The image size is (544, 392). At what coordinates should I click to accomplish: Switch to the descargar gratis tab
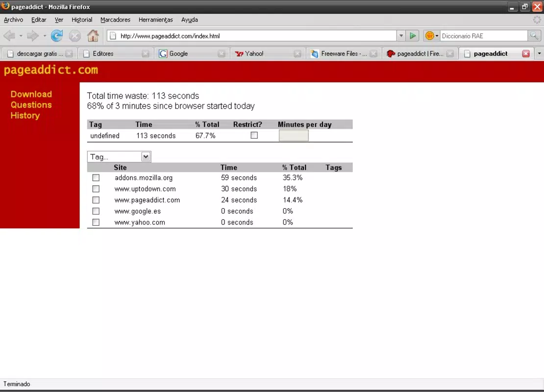point(39,53)
